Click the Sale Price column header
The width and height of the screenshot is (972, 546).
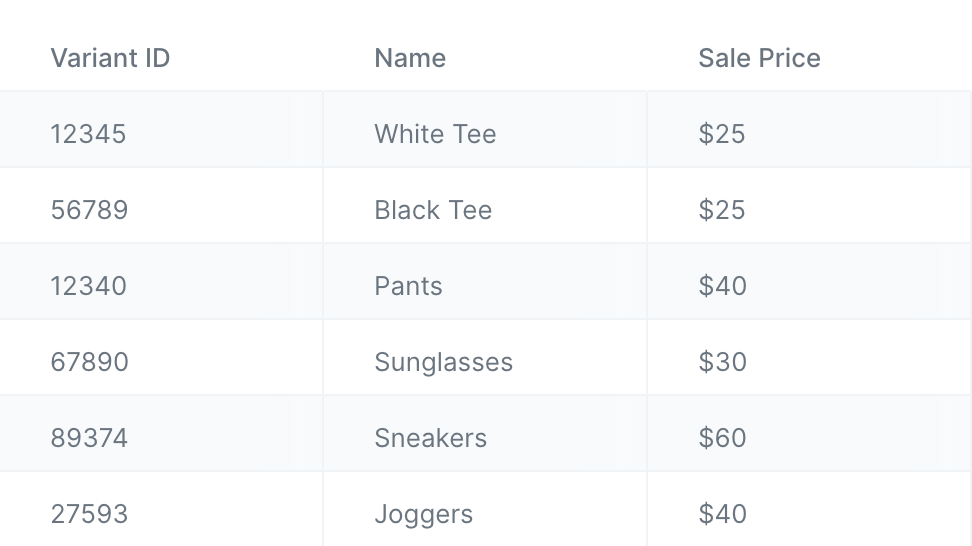click(x=809, y=58)
